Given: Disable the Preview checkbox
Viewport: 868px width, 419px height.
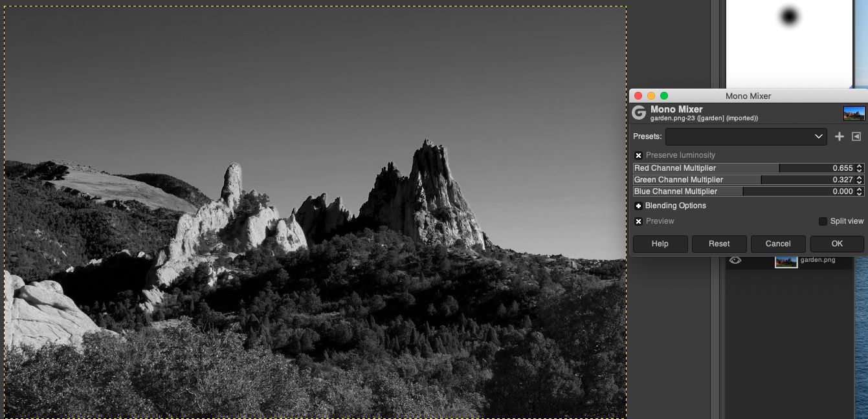Looking at the screenshot, I should (x=639, y=221).
